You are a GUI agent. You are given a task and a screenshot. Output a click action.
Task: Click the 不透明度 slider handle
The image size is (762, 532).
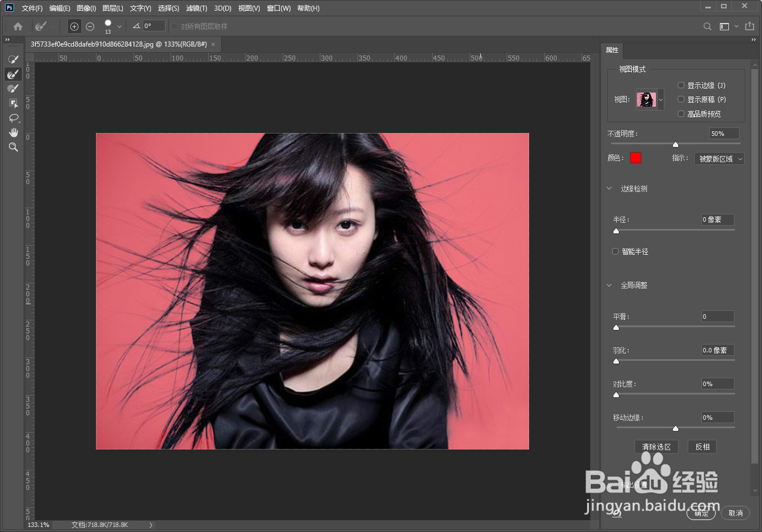click(676, 144)
